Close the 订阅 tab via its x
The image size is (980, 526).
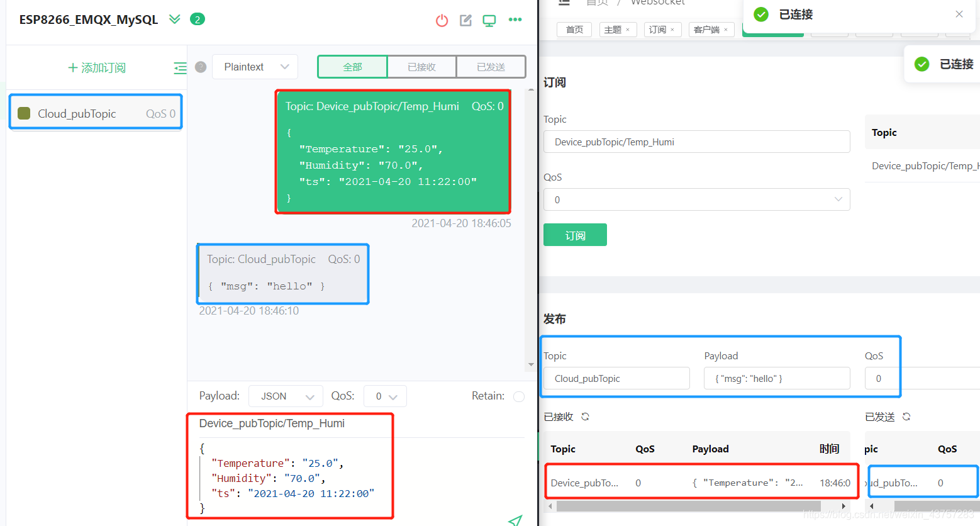[x=672, y=30]
